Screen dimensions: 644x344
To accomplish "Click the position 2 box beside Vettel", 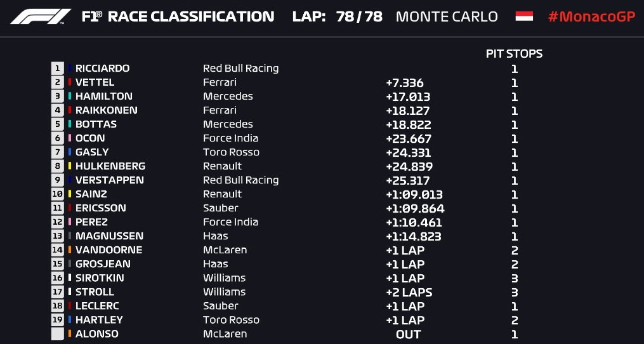I will (x=58, y=83).
